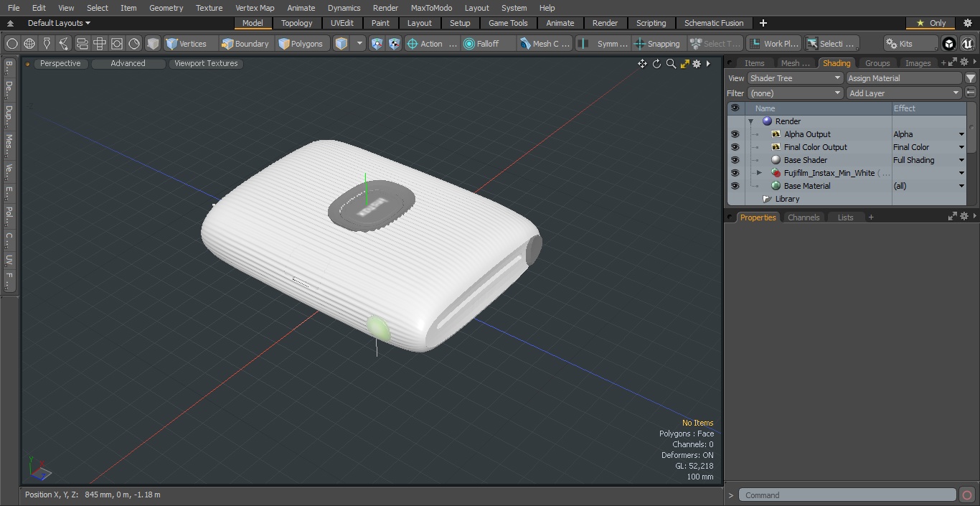
Task: Click the globe mesh icon in toolbar
Action: [x=29, y=44]
